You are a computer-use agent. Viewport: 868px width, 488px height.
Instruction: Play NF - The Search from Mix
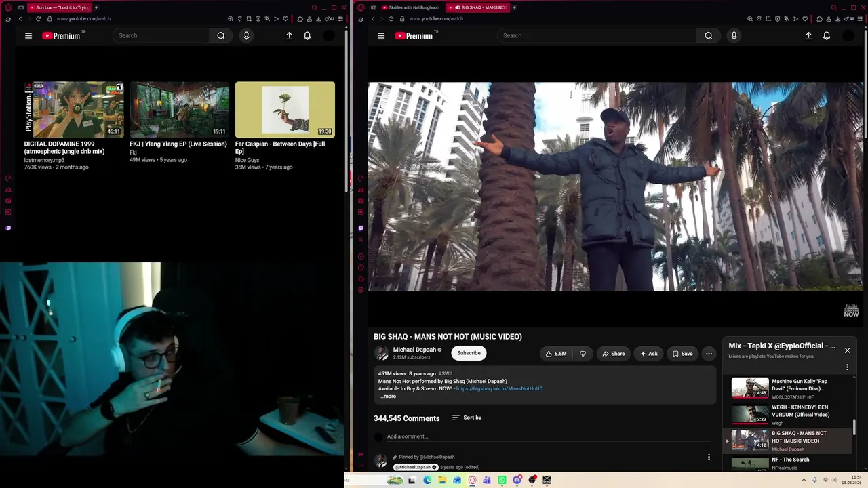click(x=750, y=464)
